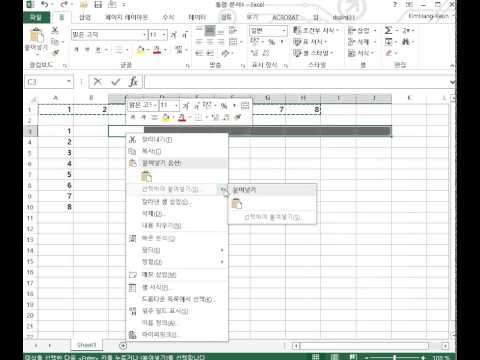Open the File tab
Viewport: 480px width, 360px height.
pyautogui.click(x=36, y=17)
